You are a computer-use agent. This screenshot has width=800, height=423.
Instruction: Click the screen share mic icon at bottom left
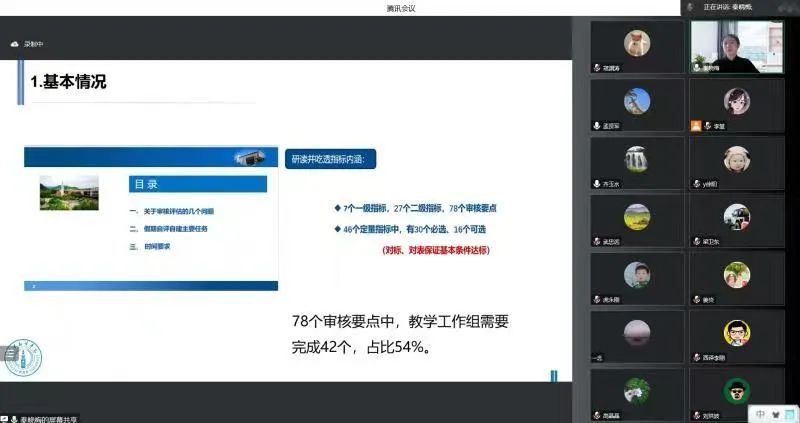click(6, 417)
